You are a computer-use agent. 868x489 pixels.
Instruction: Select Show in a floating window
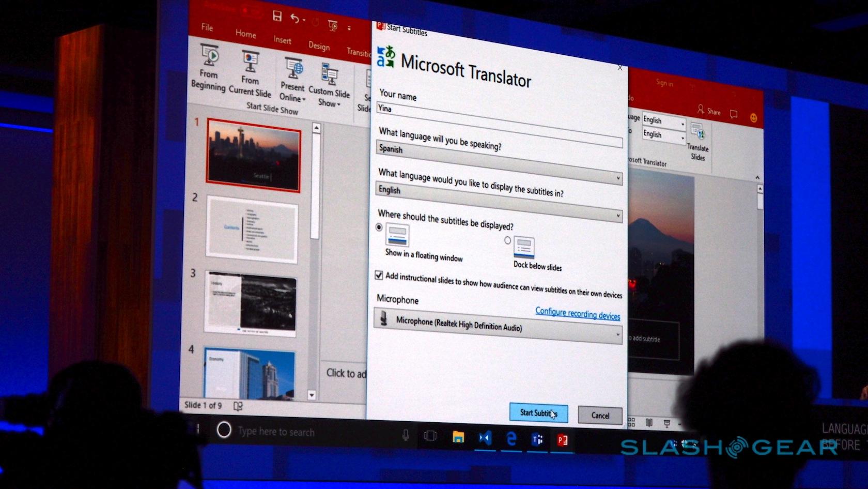[x=379, y=227]
